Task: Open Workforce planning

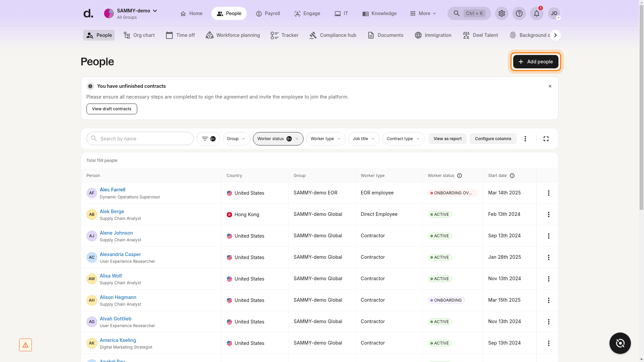Action: pos(233,35)
